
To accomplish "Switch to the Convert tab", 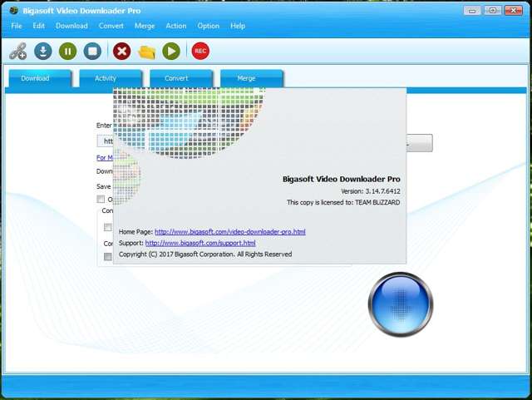I will coord(181,78).
